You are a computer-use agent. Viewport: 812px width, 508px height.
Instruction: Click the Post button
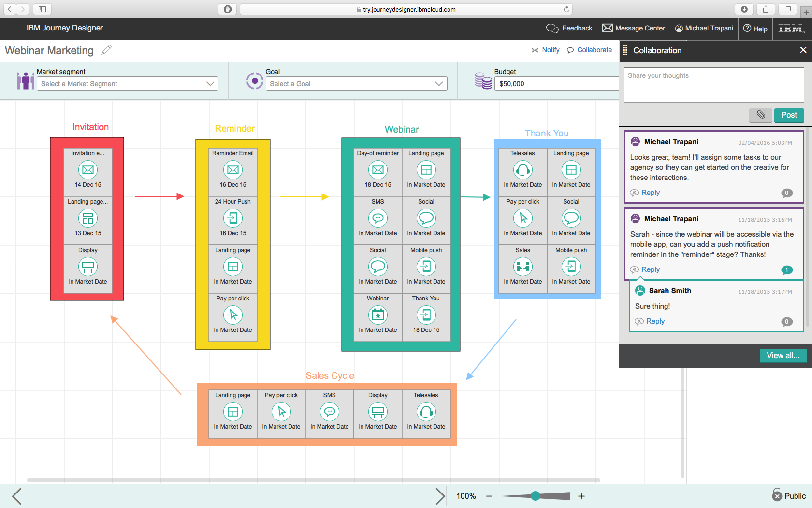(789, 115)
